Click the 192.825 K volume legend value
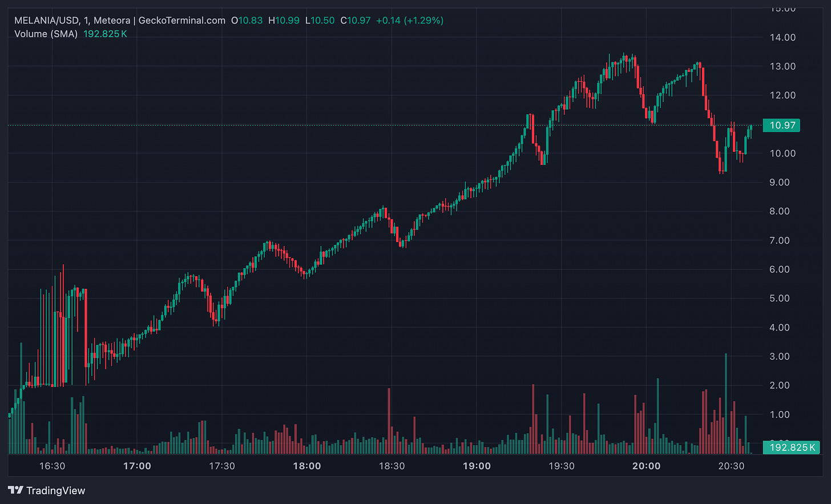 pyautogui.click(x=106, y=34)
